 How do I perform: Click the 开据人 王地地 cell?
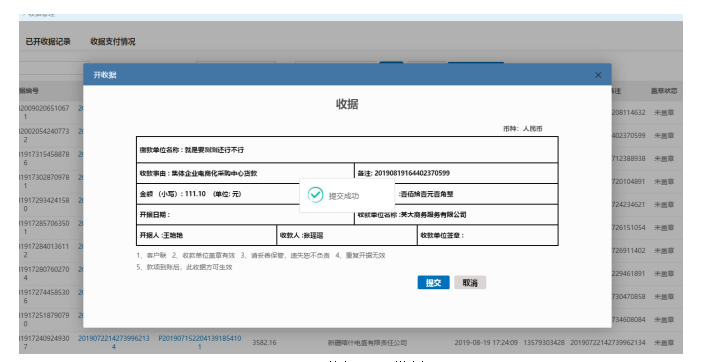[206, 235]
